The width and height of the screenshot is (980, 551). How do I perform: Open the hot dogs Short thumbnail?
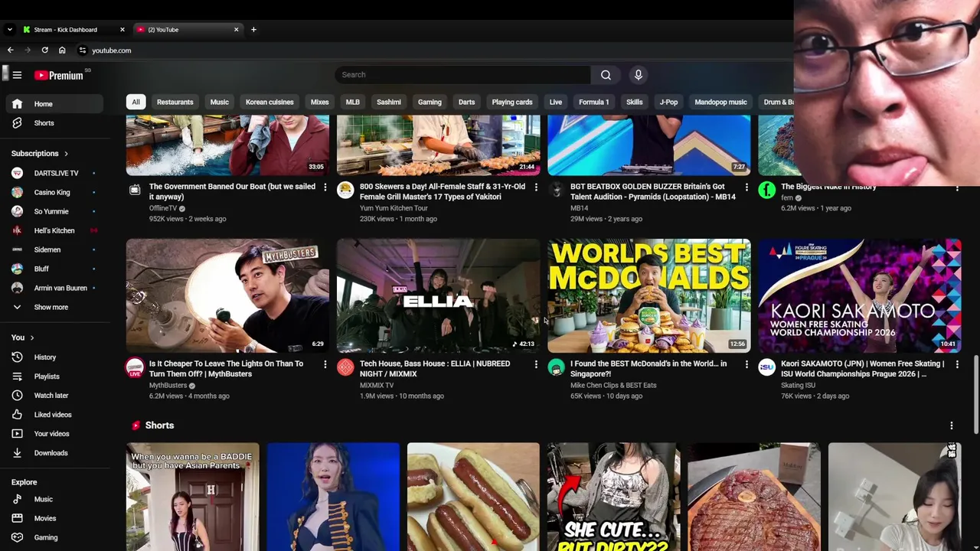[x=473, y=497]
